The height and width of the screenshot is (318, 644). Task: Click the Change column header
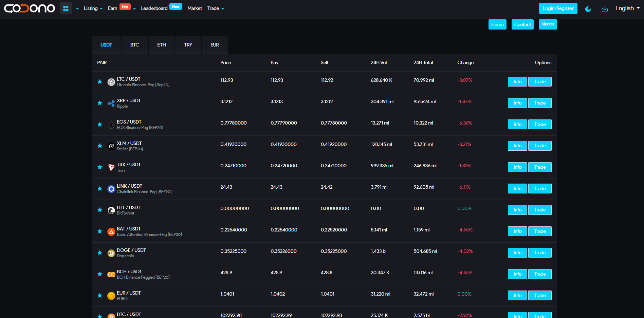[465, 62]
